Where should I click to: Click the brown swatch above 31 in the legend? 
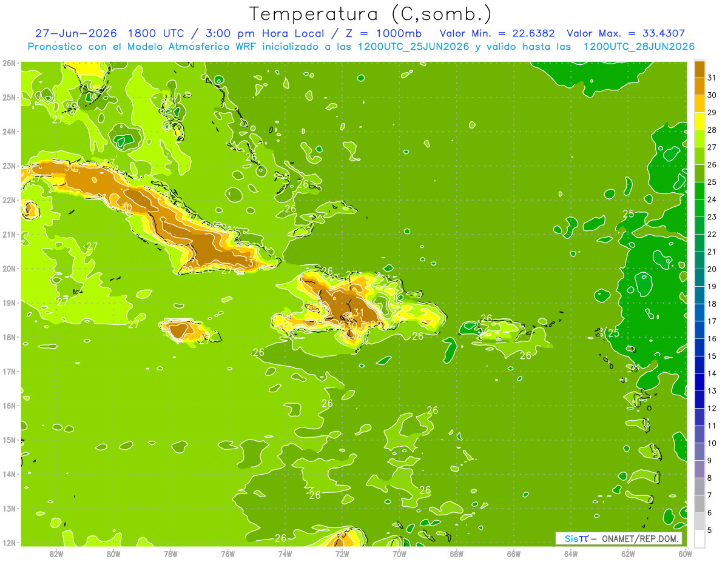coord(699,69)
